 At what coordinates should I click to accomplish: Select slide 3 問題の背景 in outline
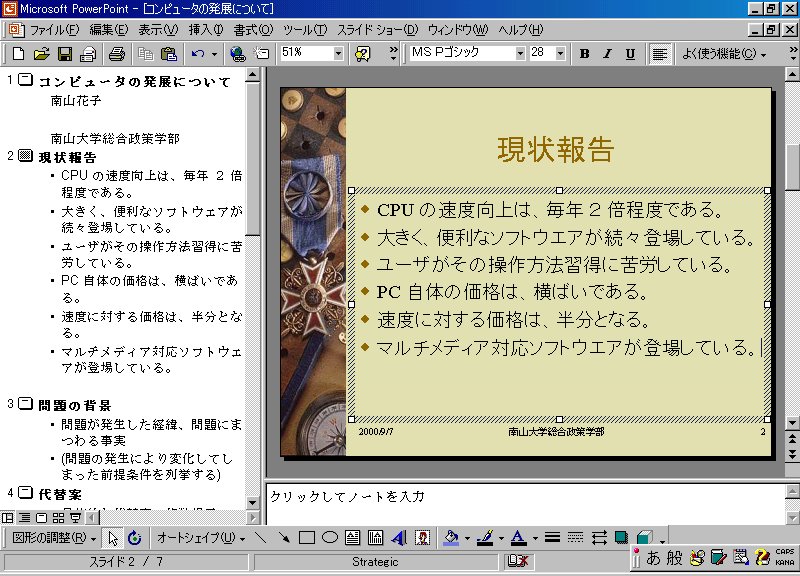[x=74, y=405]
